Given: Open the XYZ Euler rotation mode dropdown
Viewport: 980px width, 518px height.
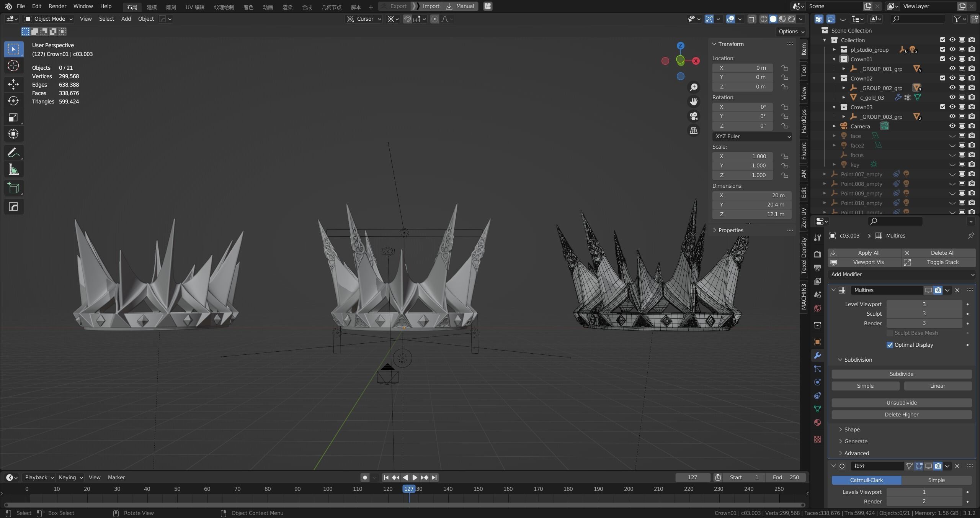Looking at the screenshot, I should pyautogui.click(x=752, y=136).
